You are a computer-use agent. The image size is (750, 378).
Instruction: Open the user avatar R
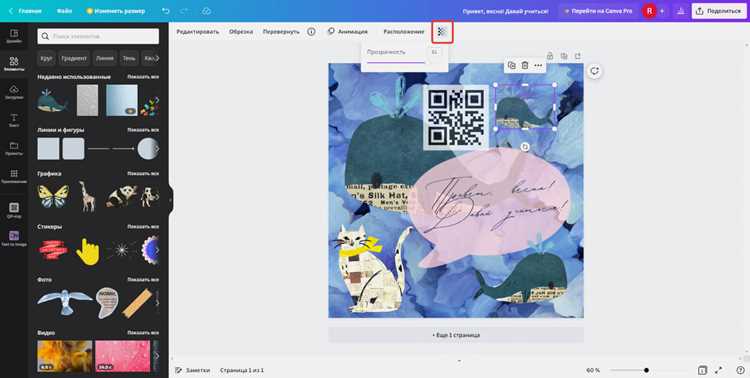pos(649,11)
